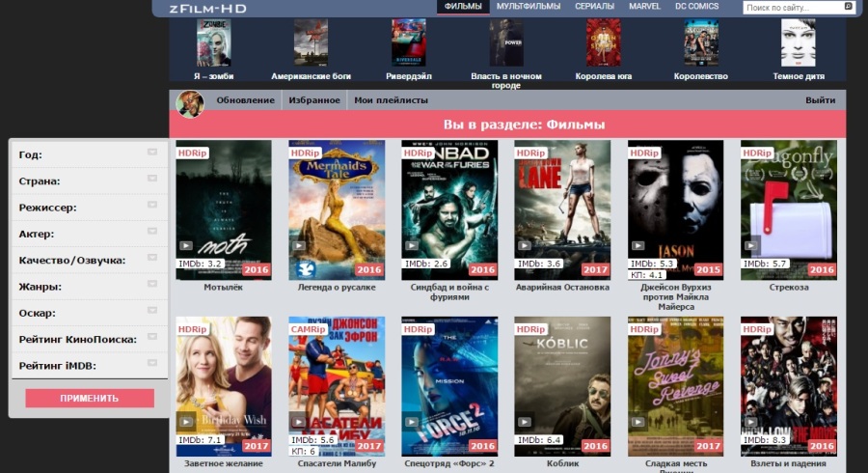This screenshot has width=868, height=473.
Task: Open the Я – зомби series thumbnail
Action: 214,42
